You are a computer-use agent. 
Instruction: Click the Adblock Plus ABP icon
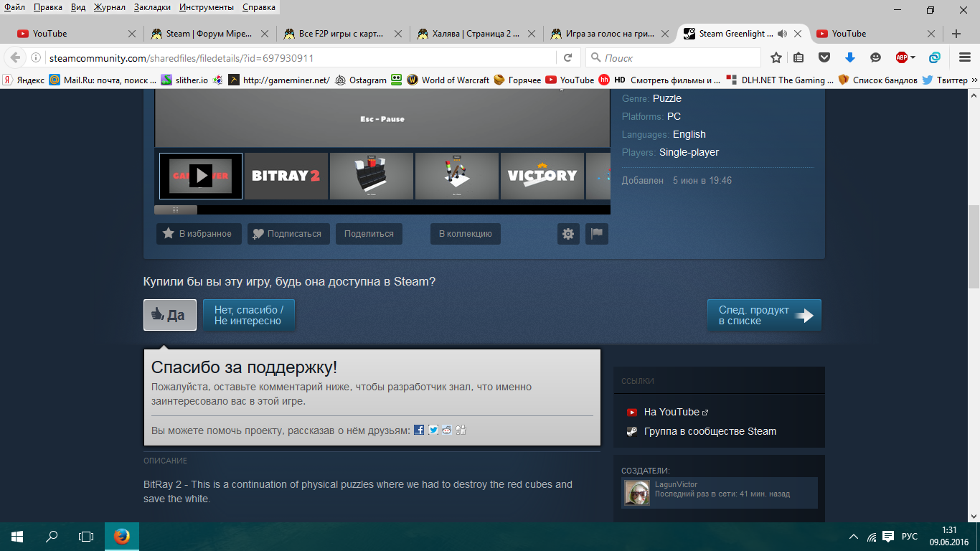pyautogui.click(x=901, y=58)
